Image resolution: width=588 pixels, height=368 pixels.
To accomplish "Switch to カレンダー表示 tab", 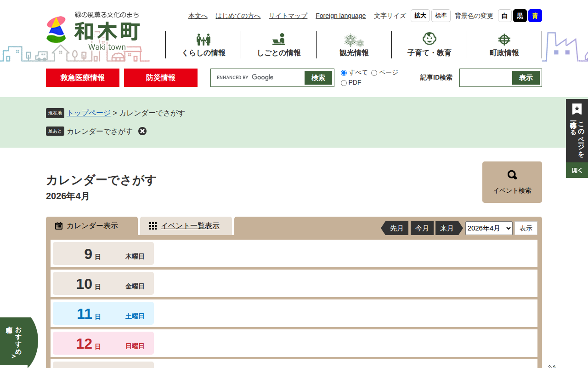I will (92, 226).
